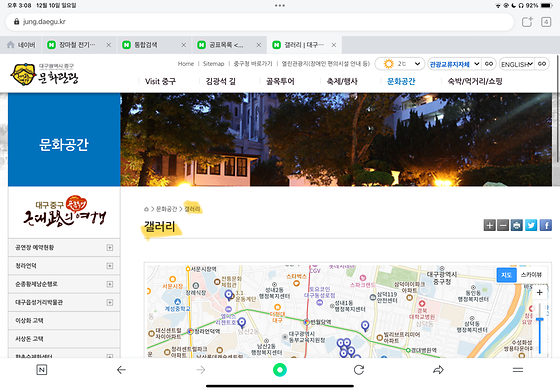Close the 통합검색 tab

[x=184, y=45]
